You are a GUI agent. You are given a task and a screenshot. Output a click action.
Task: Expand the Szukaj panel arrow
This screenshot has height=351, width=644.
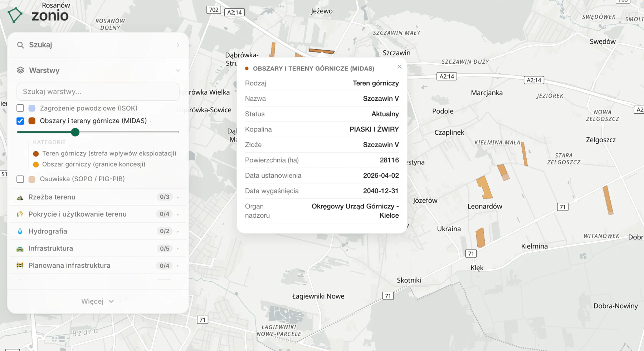[178, 45]
